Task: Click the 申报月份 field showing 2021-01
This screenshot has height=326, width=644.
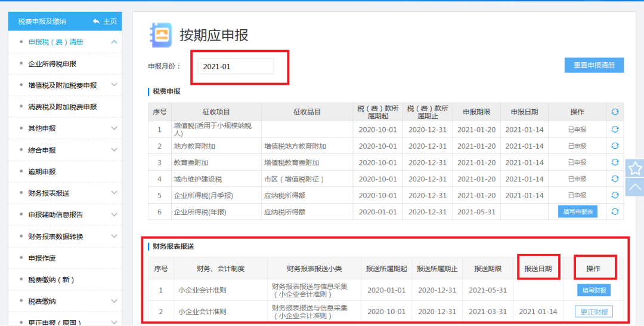Action: click(236, 66)
